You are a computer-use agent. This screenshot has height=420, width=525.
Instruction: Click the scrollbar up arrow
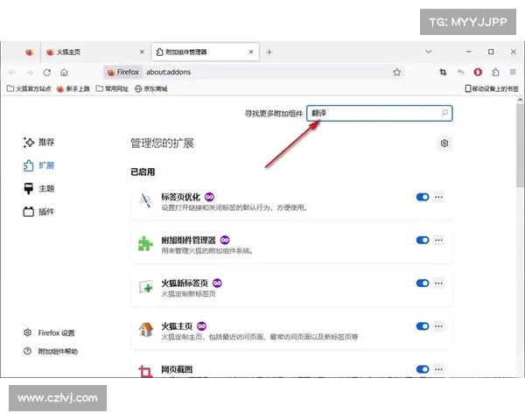[x=520, y=100]
